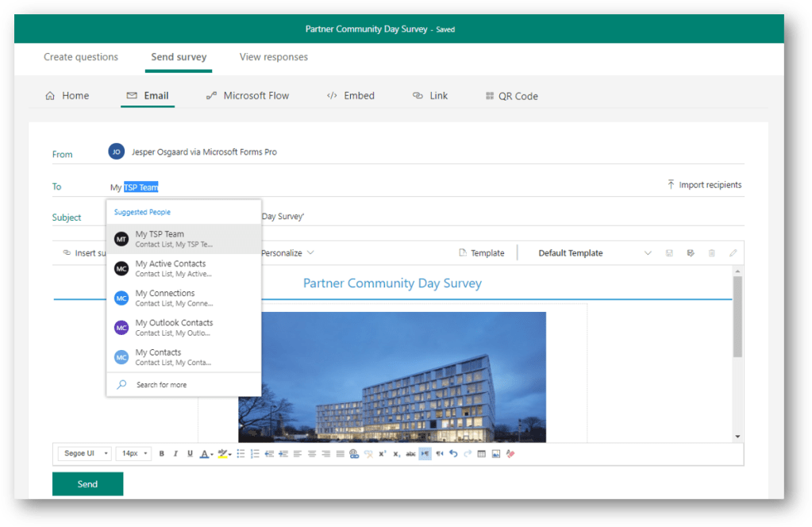
Task: Toggle underline formatting
Action: click(190, 454)
